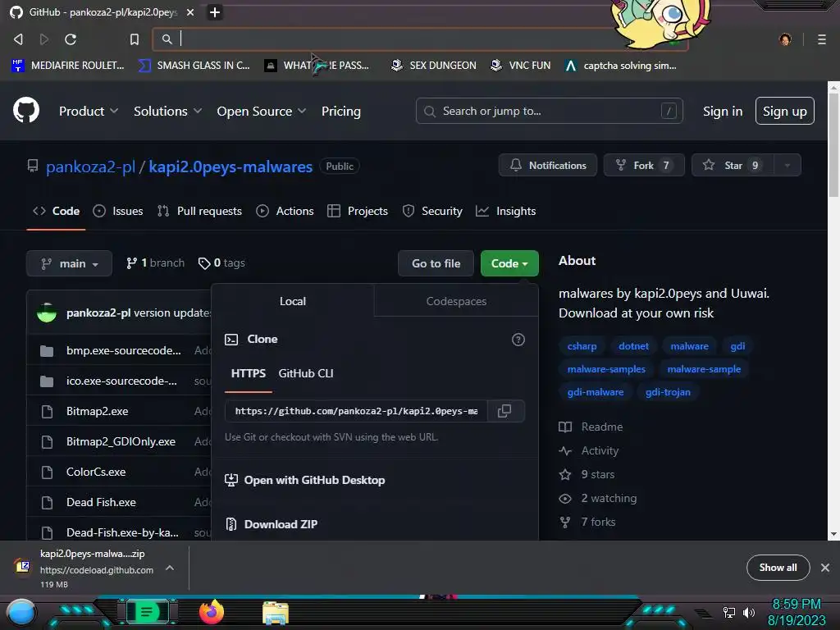Click the Sign in link

723,111
